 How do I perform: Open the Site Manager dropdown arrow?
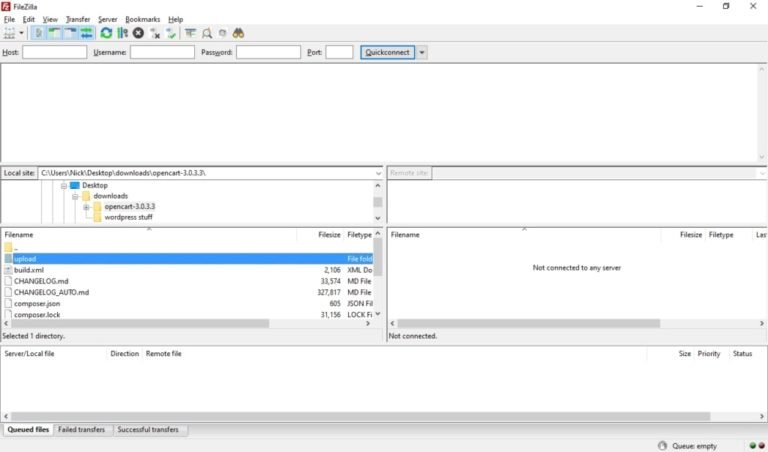click(22, 33)
